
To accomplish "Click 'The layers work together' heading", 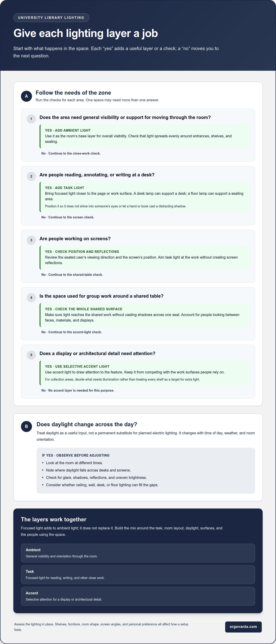I will click(54, 519).
